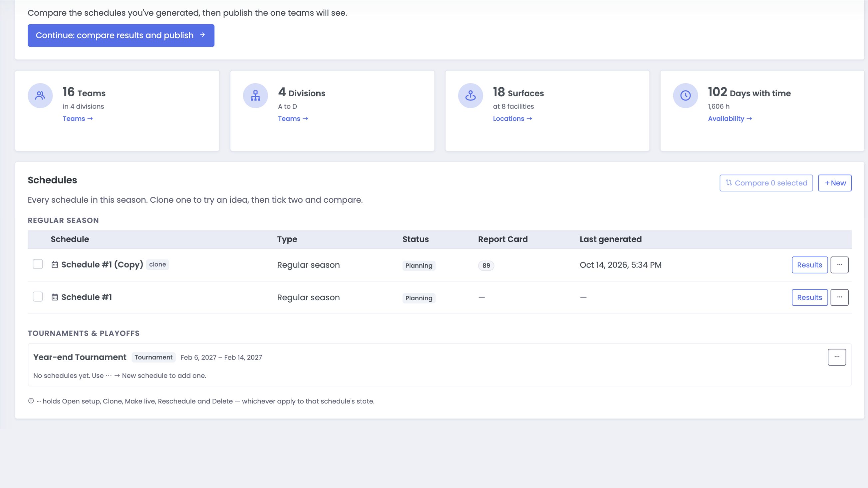This screenshot has width=868, height=488.
Task: Click calendar icon beside Schedule #1 (Copy)
Action: [55, 265]
